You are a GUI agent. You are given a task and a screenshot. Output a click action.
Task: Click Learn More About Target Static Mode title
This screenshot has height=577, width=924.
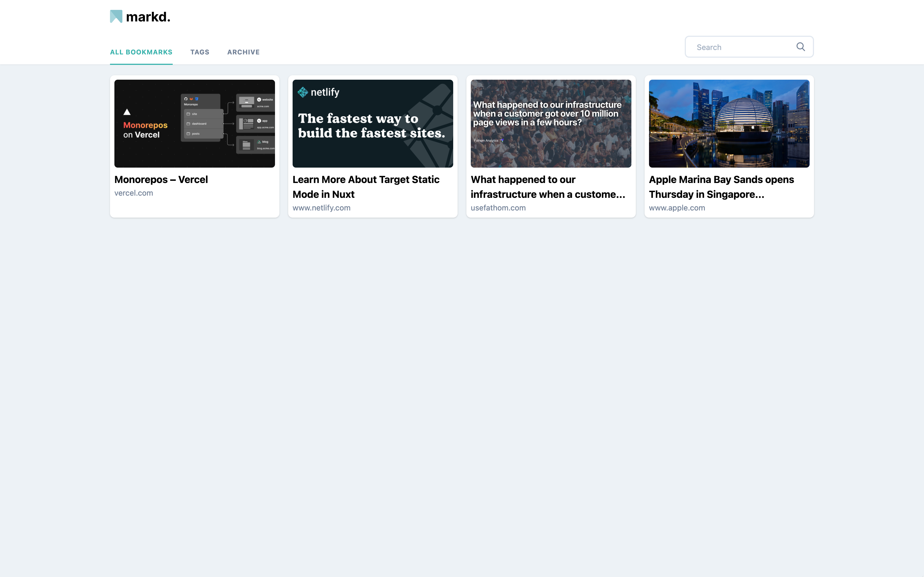(365, 187)
